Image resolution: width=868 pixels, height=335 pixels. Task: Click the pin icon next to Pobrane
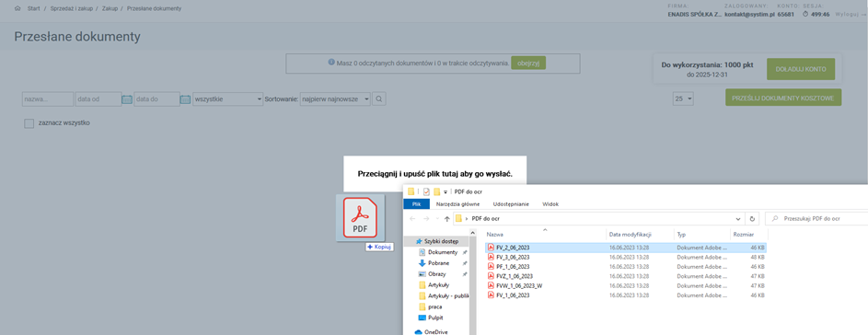coord(465,263)
